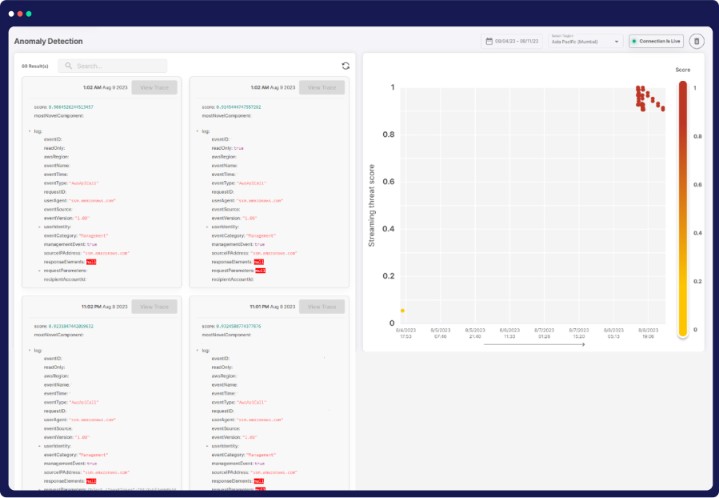This screenshot has width=719, height=498.
Task: Click the yellow low-score data point
Action: [402, 310]
